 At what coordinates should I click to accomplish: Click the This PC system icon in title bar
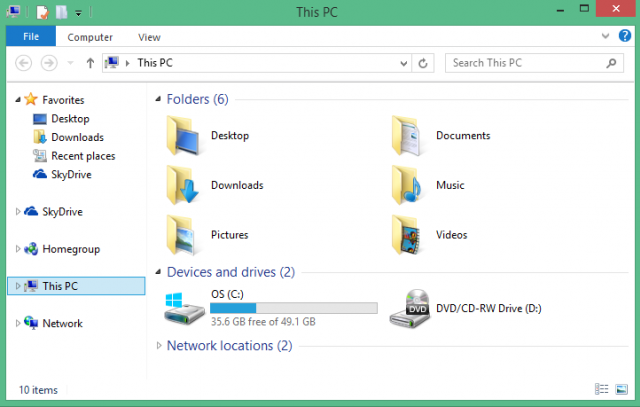(13, 11)
